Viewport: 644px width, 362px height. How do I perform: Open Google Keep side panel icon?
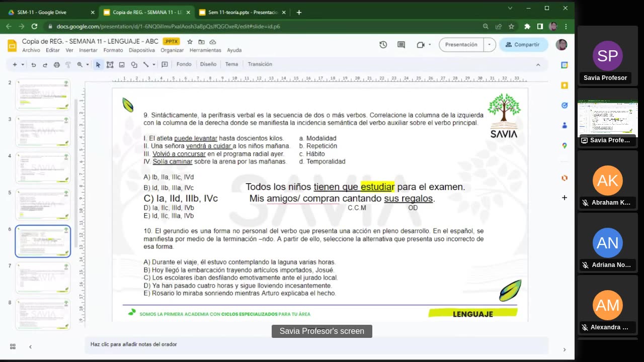tap(565, 85)
